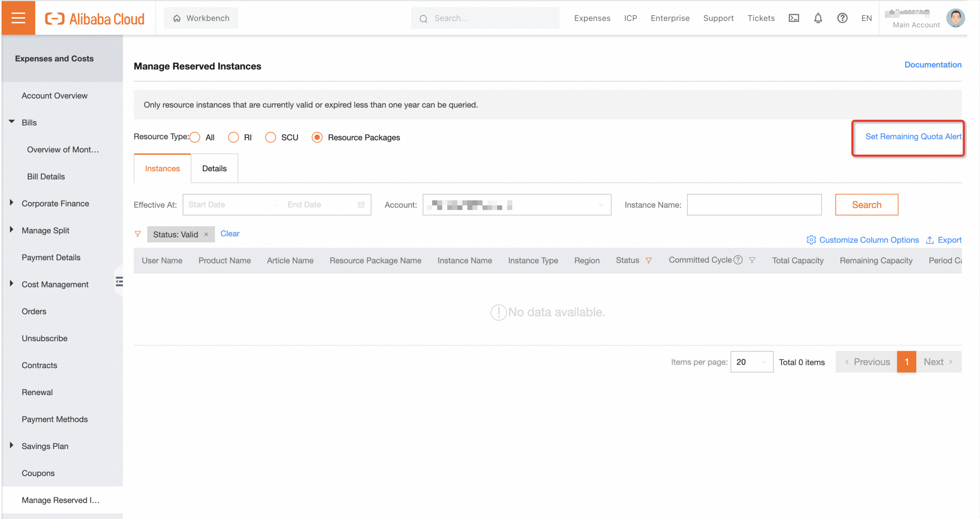Click the Instance Name input field

tap(754, 205)
